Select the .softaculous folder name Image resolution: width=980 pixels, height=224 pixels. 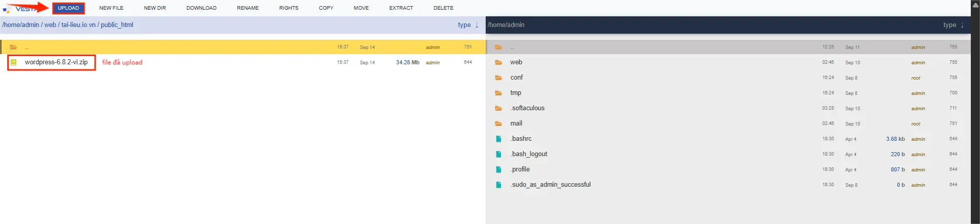coord(528,108)
